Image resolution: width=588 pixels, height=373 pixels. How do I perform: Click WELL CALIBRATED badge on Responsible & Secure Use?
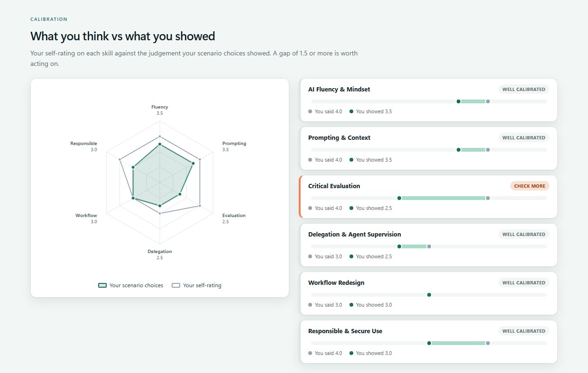524,331
